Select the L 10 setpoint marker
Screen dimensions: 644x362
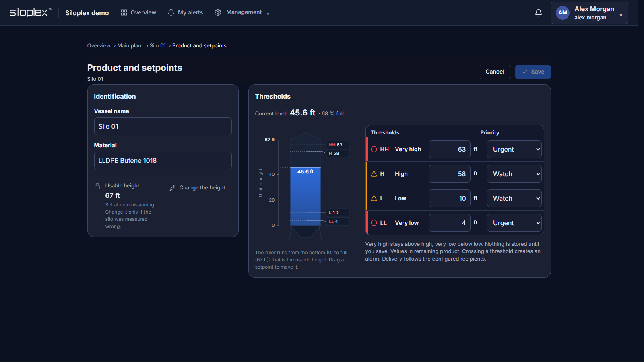(x=338, y=212)
